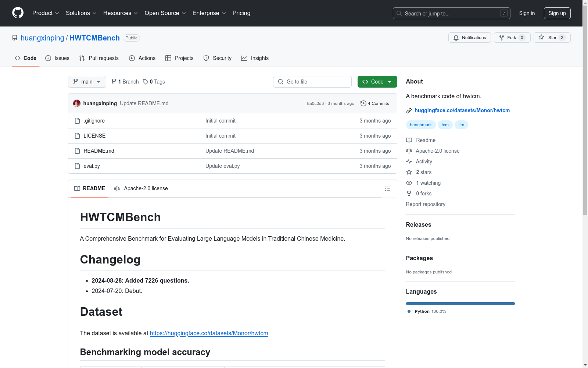Click the fork icon beside 0 forks
Screen dimensions: 588x368
coord(409,194)
